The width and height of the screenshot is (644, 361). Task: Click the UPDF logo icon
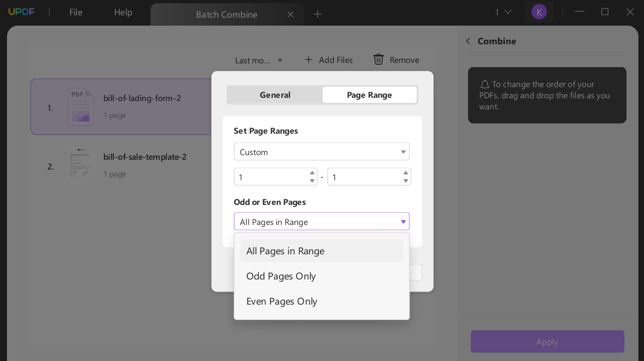tap(21, 12)
